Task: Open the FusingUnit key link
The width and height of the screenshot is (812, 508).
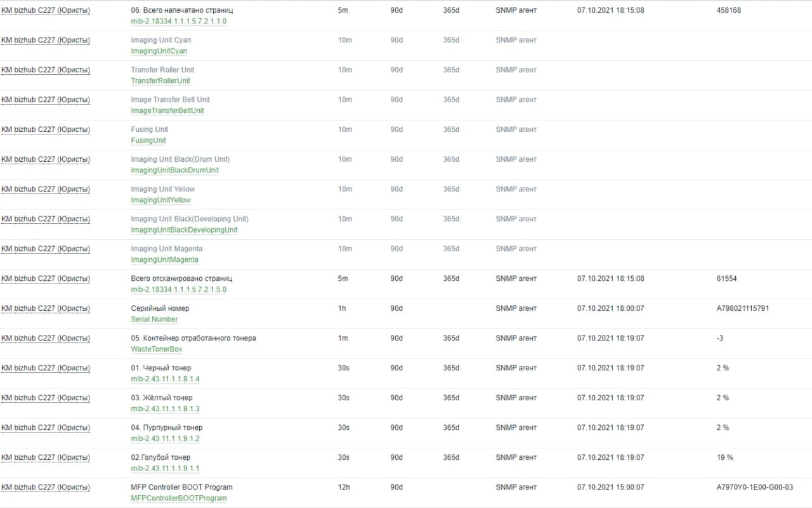Action: [148, 140]
